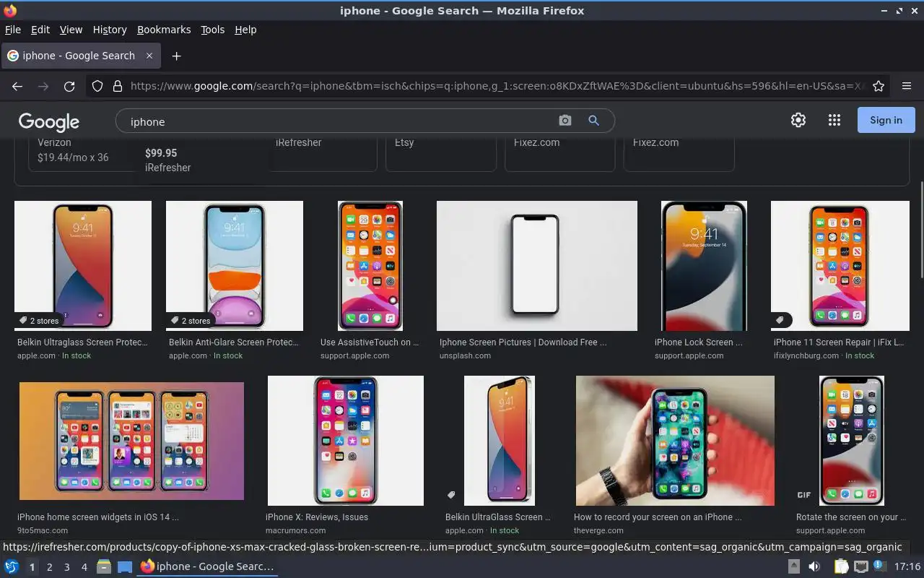
Task: Close the iphone - Google Search tab
Action: [x=149, y=56]
